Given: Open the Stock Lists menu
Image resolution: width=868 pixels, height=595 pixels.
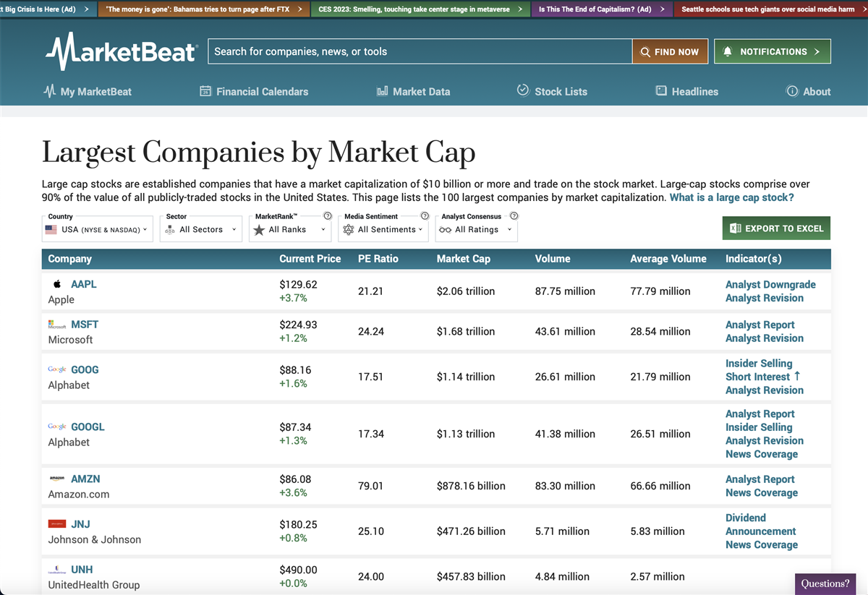Looking at the screenshot, I should [552, 92].
